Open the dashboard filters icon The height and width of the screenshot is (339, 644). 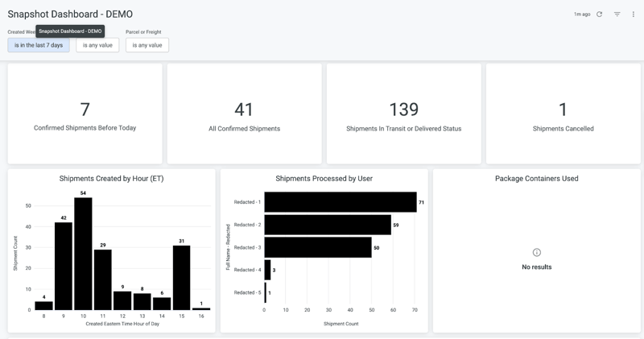(617, 14)
